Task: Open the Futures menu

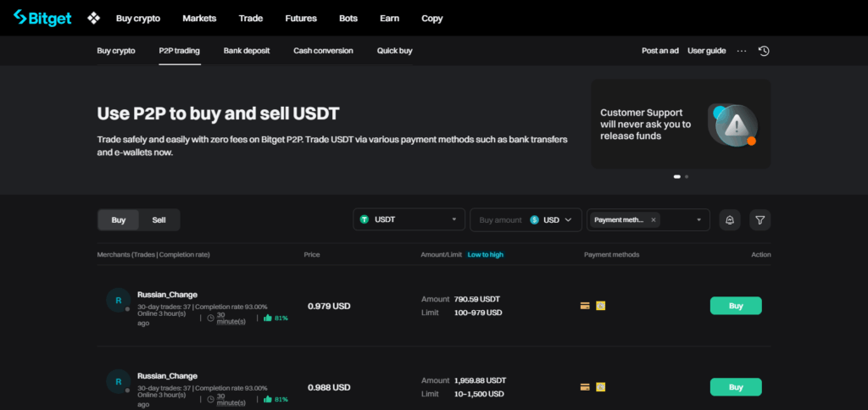Action: click(x=301, y=19)
